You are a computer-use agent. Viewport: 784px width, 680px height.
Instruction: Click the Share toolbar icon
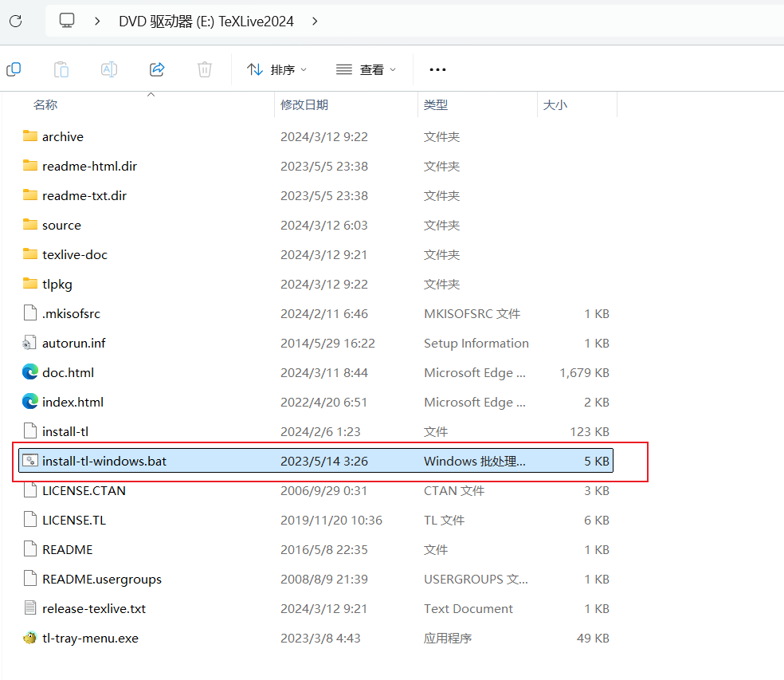pyautogui.click(x=157, y=69)
